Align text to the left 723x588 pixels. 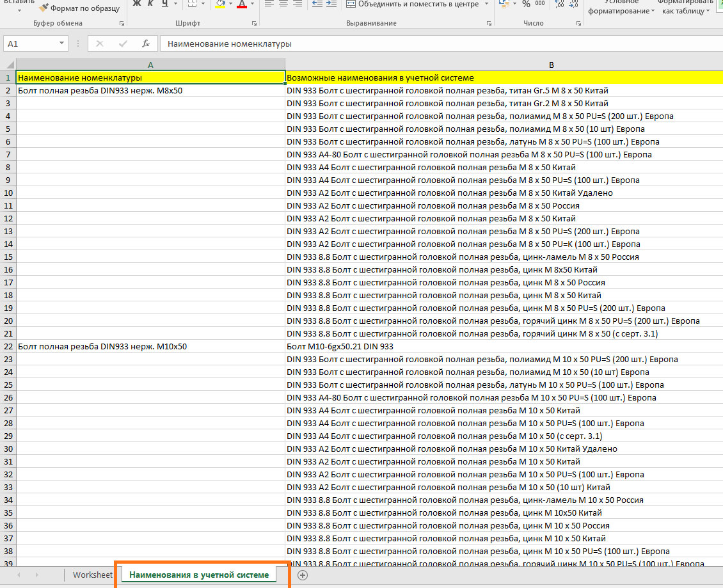pyautogui.click(x=269, y=4)
